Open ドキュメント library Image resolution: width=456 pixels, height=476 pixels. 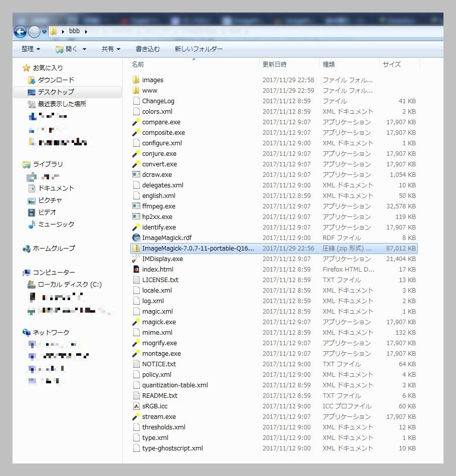56,188
